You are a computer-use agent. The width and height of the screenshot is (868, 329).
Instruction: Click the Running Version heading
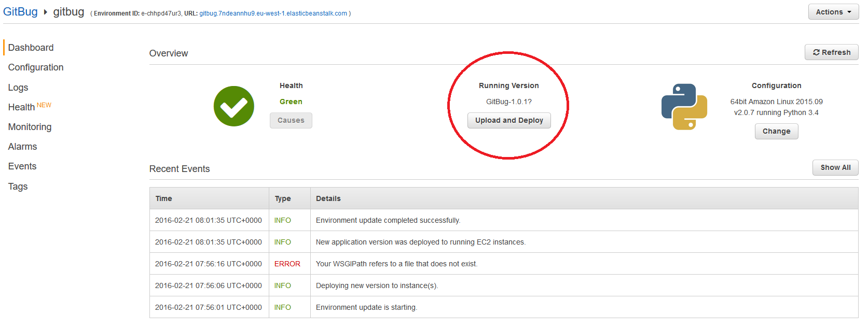click(509, 85)
